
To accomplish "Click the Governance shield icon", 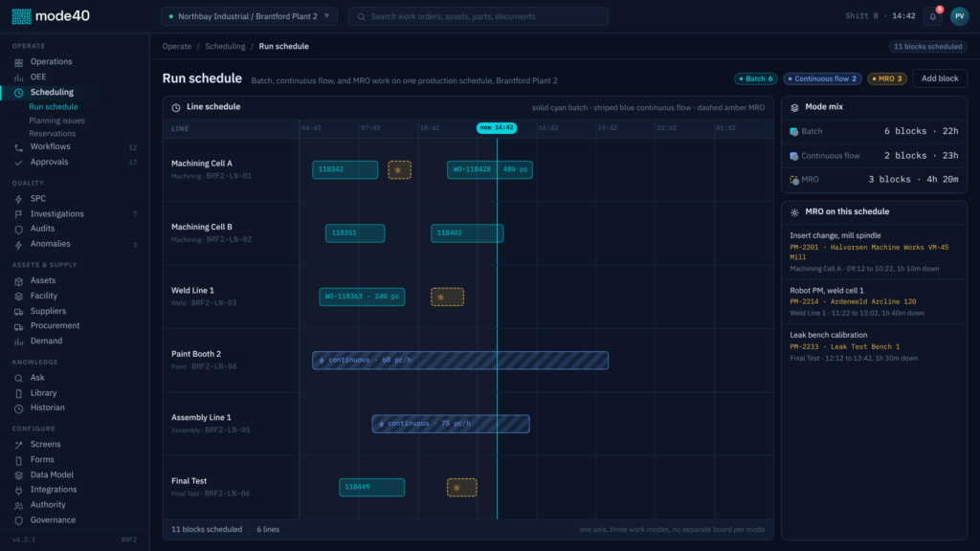I will click(x=19, y=520).
